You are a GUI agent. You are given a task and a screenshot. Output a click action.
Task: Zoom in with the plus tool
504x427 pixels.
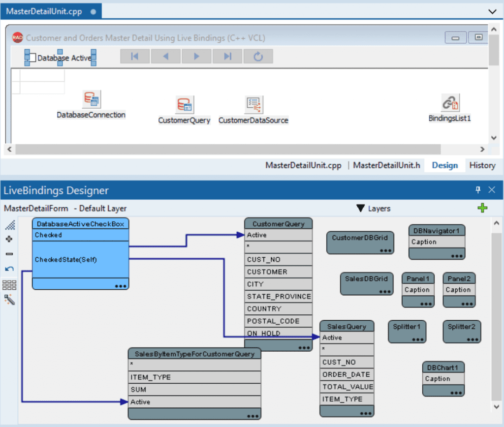(9, 239)
